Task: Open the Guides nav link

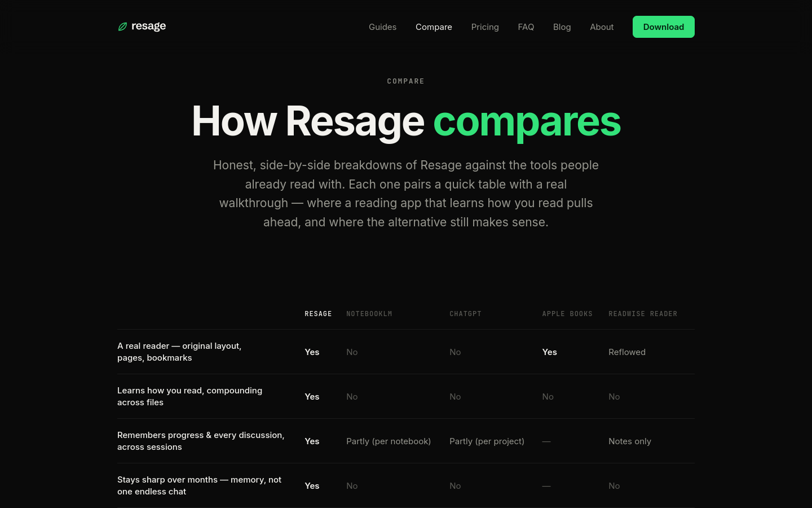Action: [382, 27]
